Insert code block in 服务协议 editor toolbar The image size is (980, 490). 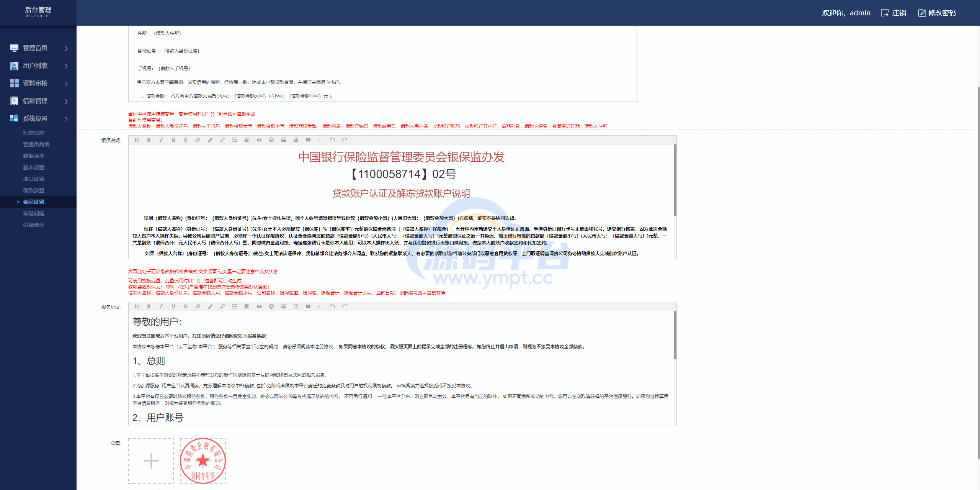[x=320, y=306]
